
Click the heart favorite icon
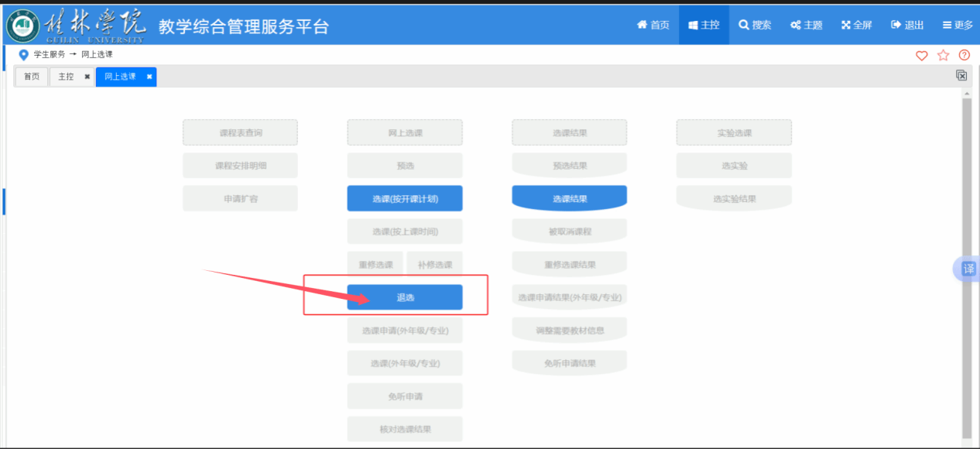921,55
